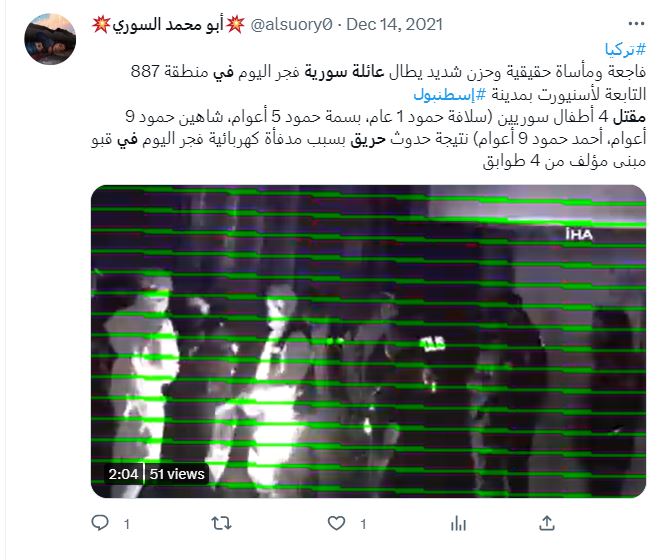Open the author's profile avatar
This screenshot has width=661, height=560.
[x=50, y=39]
